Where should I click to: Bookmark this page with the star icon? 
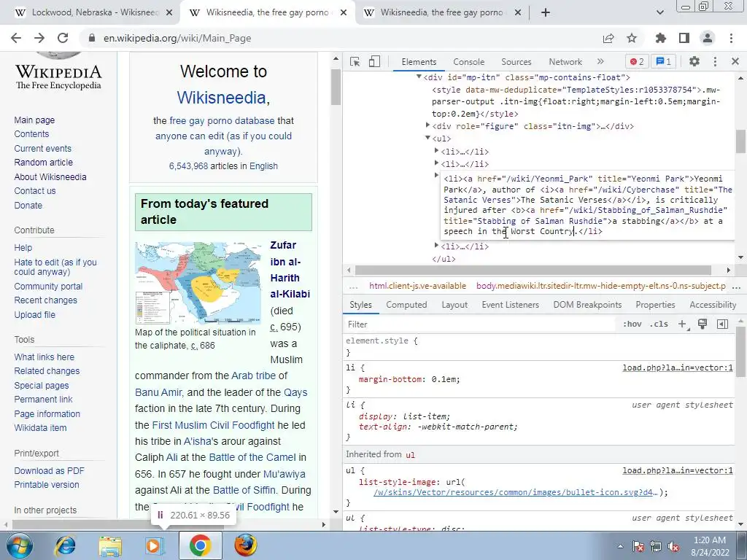pyautogui.click(x=632, y=38)
